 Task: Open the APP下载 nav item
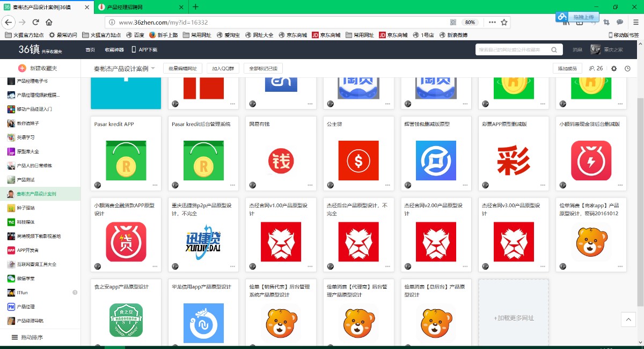pyautogui.click(x=145, y=50)
